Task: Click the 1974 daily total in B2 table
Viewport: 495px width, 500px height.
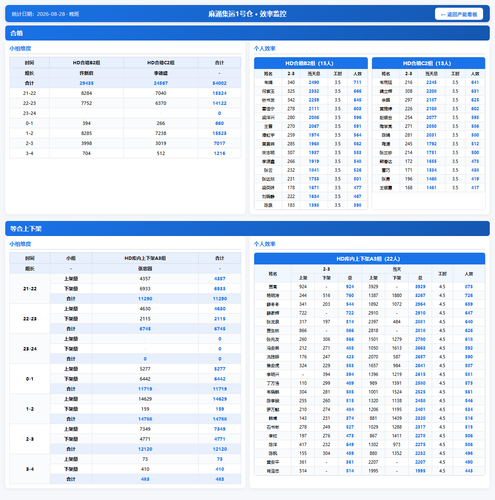Action: click(314, 135)
